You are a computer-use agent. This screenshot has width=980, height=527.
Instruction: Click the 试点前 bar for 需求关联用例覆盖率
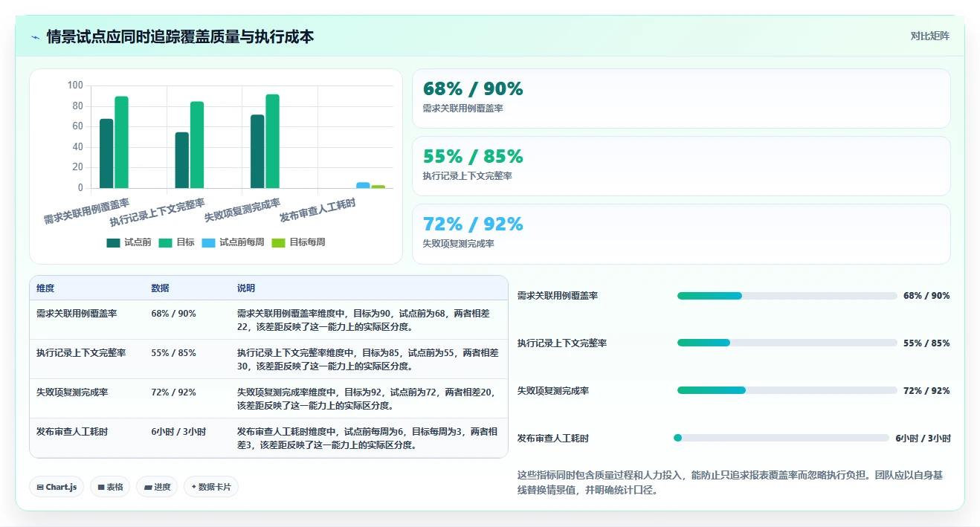click(107, 153)
